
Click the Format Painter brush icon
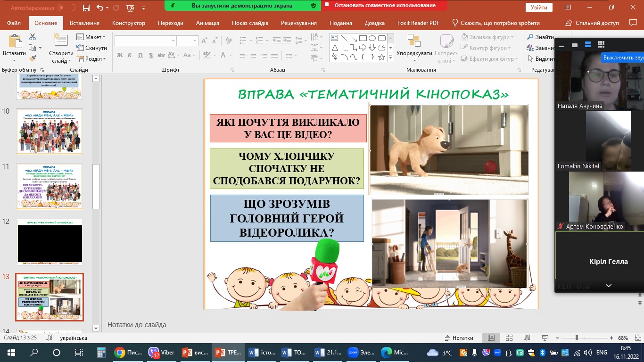[x=33, y=58]
